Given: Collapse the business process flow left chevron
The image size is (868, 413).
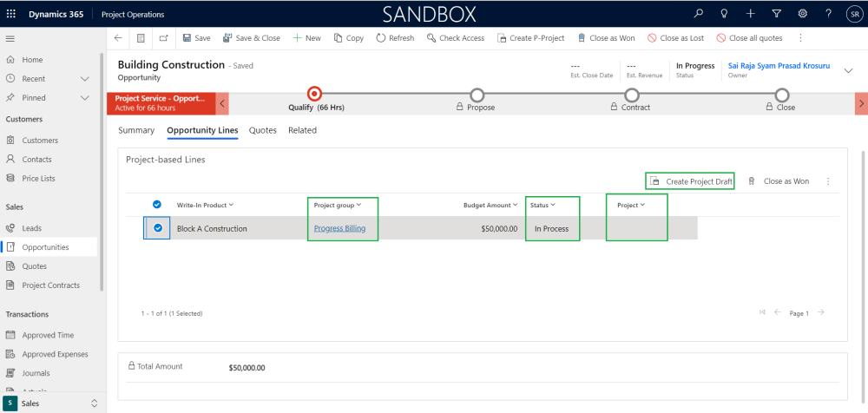Looking at the screenshot, I should point(222,103).
